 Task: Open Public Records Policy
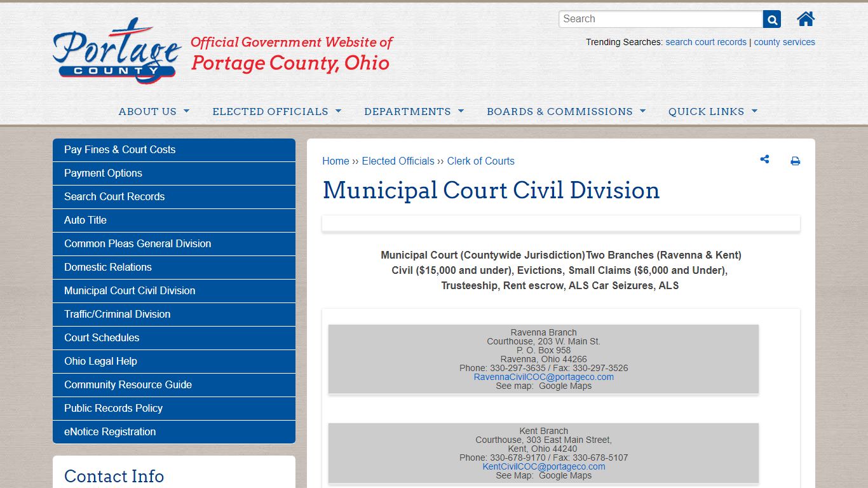coord(174,409)
